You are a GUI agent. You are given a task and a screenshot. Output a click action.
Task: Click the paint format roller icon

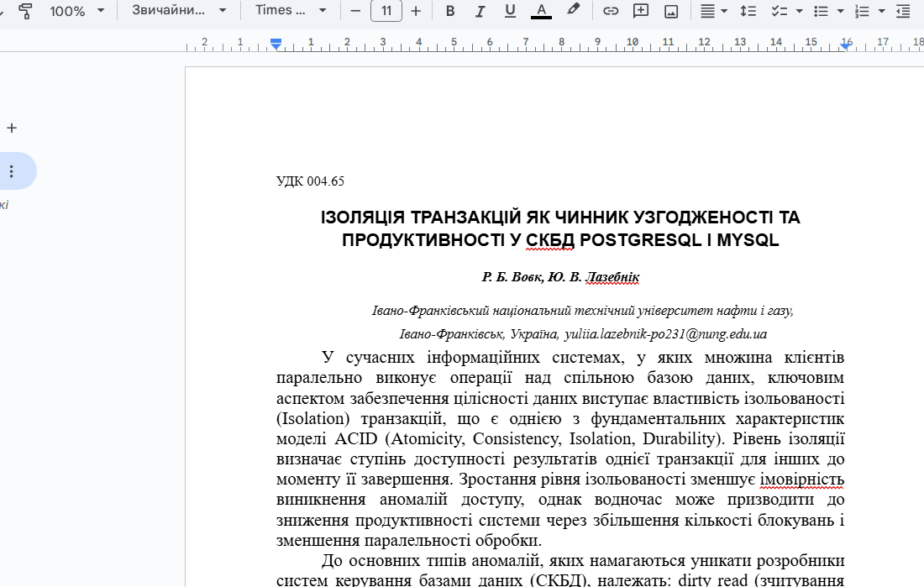point(26,11)
